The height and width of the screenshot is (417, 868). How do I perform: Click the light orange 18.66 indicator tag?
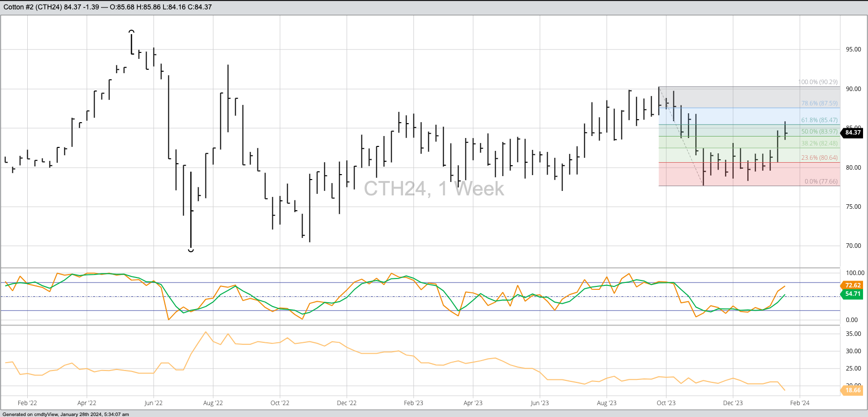853,390
